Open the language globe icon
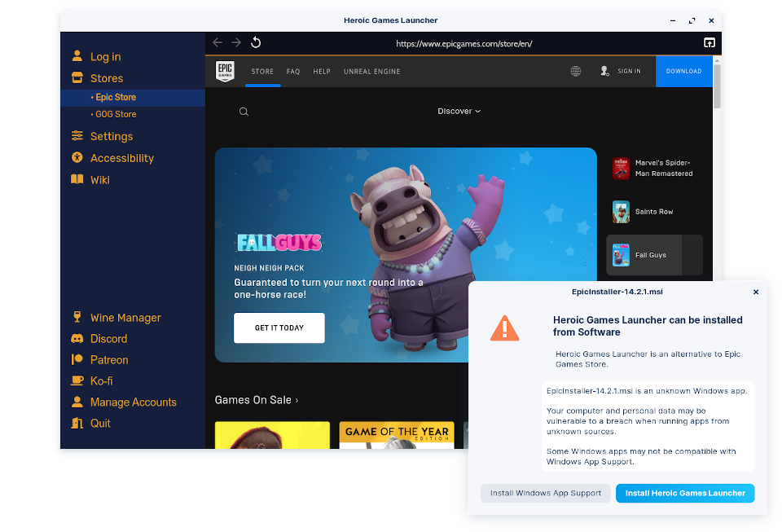This screenshot has height=532, width=782. coord(576,72)
